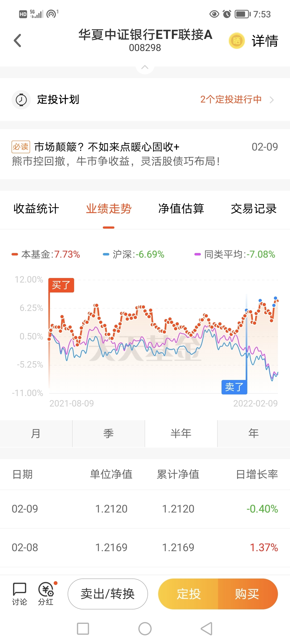Tap the Android back triangle button
This screenshot has width=290, height=644.
pyautogui.click(x=207, y=629)
